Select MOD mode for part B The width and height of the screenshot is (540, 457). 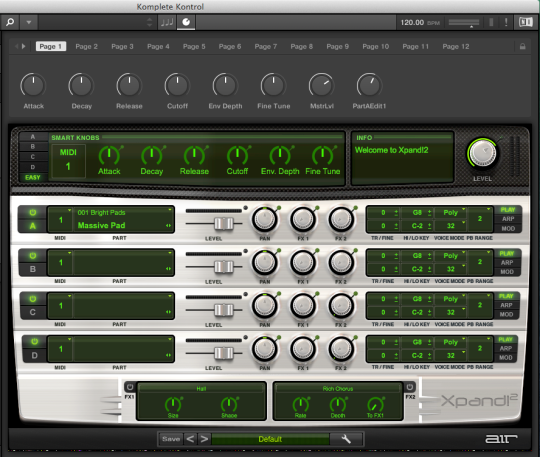507,272
